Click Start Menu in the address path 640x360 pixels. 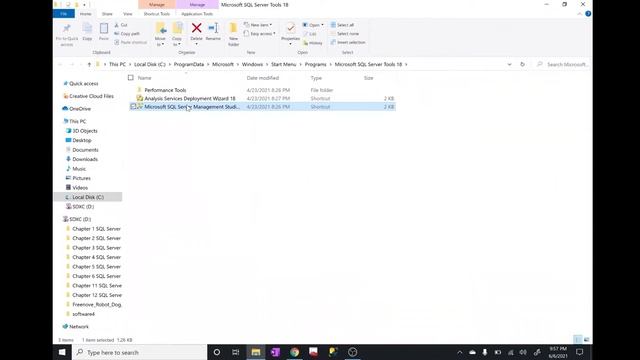(x=284, y=64)
